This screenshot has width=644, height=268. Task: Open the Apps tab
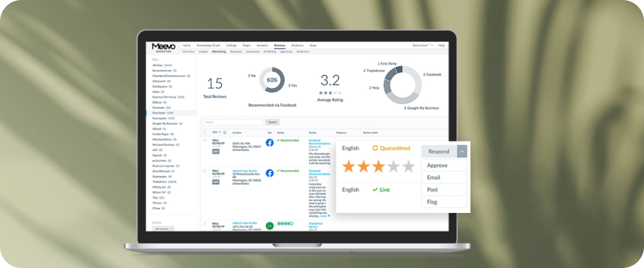coord(313,45)
